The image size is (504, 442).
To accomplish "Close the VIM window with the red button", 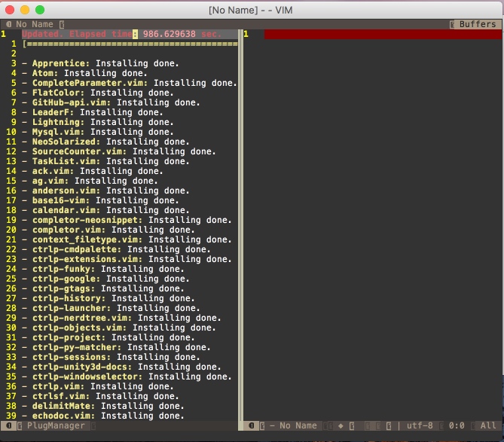I will [x=10, y=10].
